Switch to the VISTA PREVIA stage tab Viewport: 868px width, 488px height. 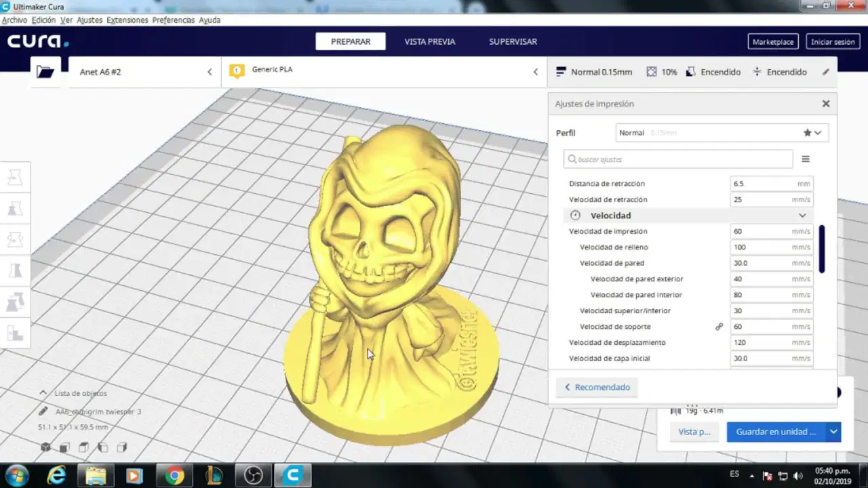coord(430,41)
